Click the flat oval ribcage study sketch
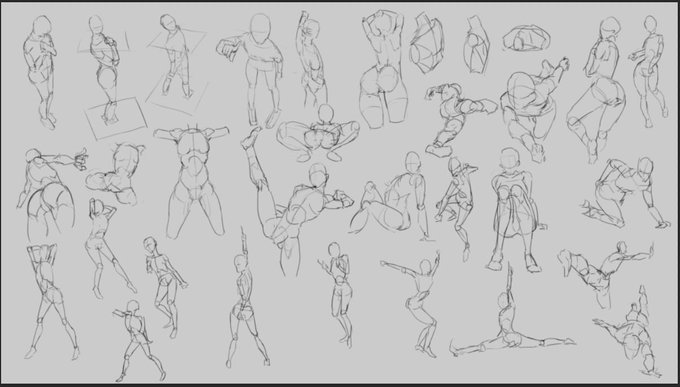This screenshot has height=387, width=680. [x=526, y=38]
